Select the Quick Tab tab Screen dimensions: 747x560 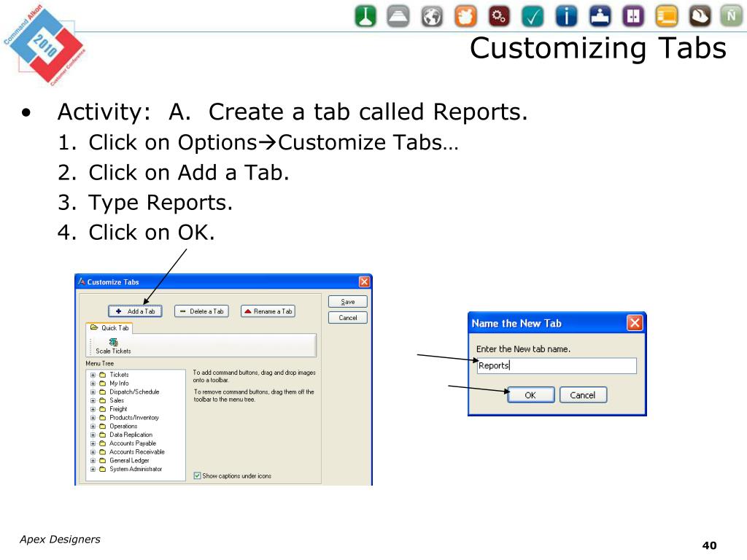tap(109, 327)
